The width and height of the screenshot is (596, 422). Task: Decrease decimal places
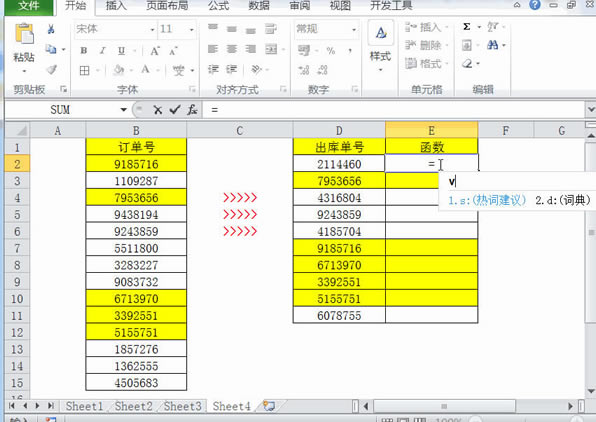point(322,70)
